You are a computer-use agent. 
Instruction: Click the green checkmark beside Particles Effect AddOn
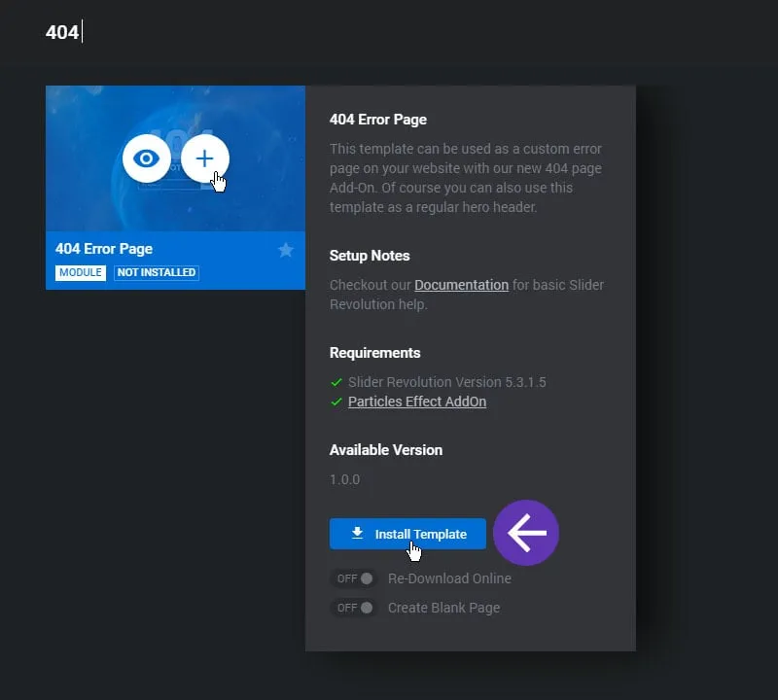coord(336,402)
